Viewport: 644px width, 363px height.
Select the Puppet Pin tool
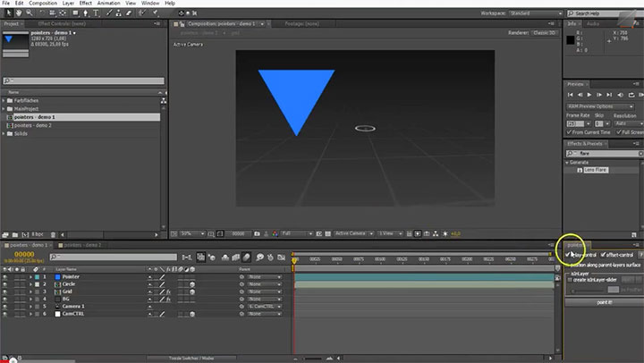[x=156, y=13]
